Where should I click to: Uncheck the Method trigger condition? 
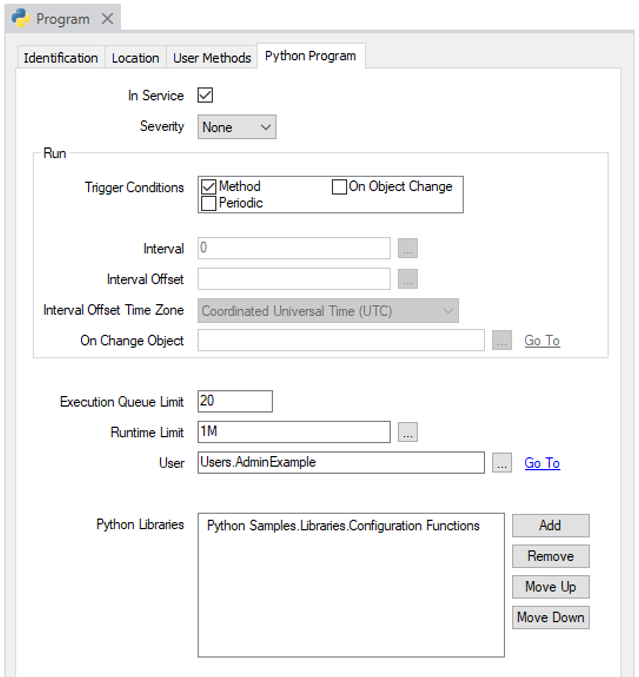(x=209, y=187)
